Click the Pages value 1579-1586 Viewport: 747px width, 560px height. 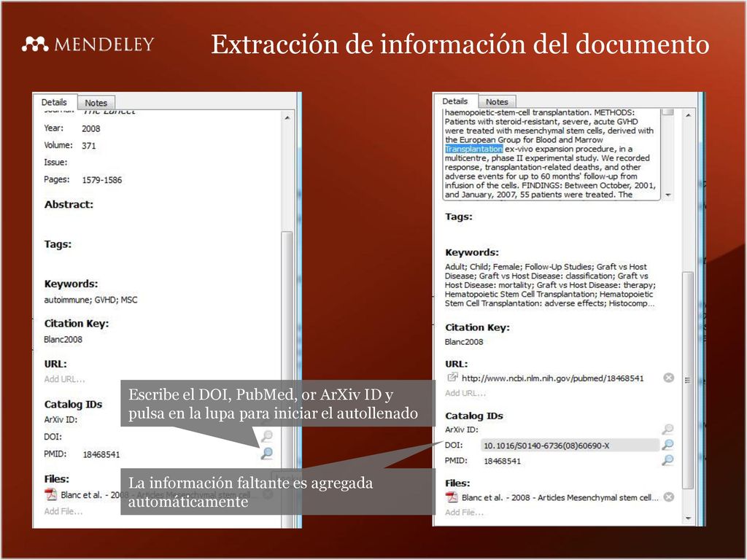point(101,180)
